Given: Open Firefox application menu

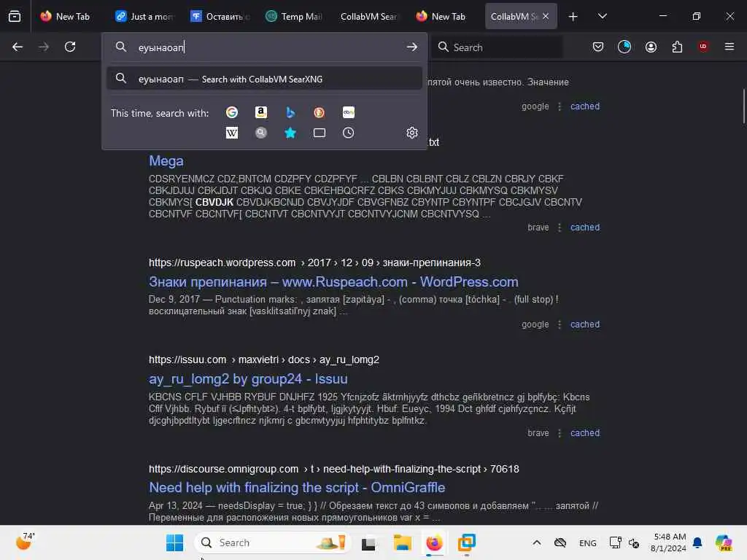Looking at the screenshot, I should click(729, 47).
